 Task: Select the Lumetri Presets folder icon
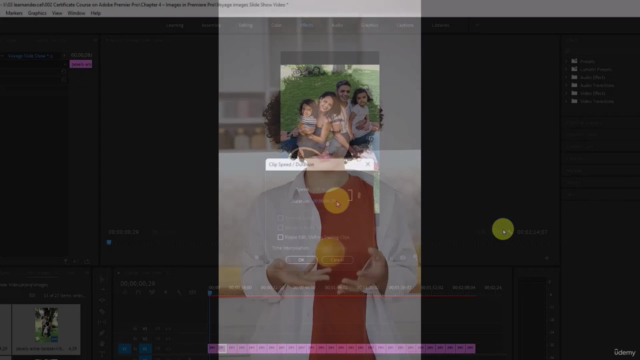(574, 69)
